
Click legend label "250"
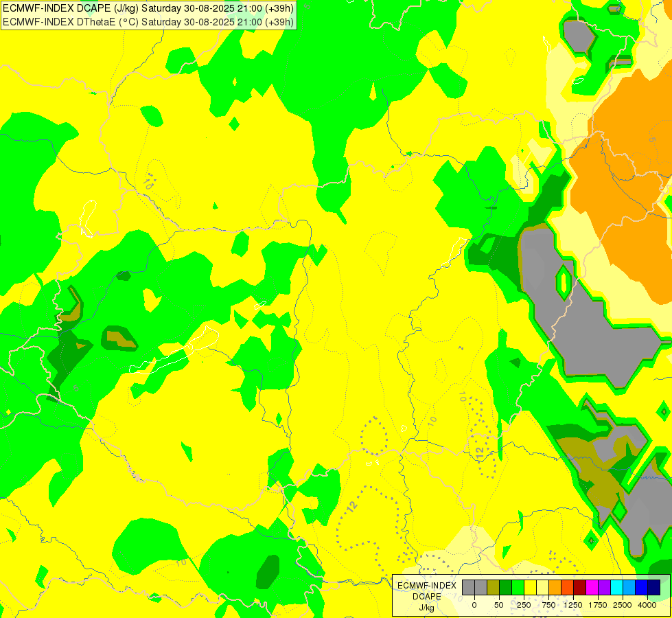coord(524,605)
